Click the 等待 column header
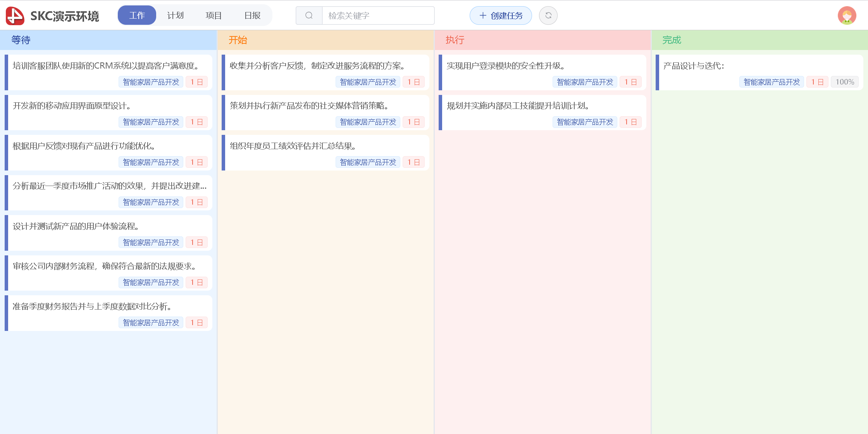Image resolution: width=868 pixels, height=434 pixels. [21, 40]
